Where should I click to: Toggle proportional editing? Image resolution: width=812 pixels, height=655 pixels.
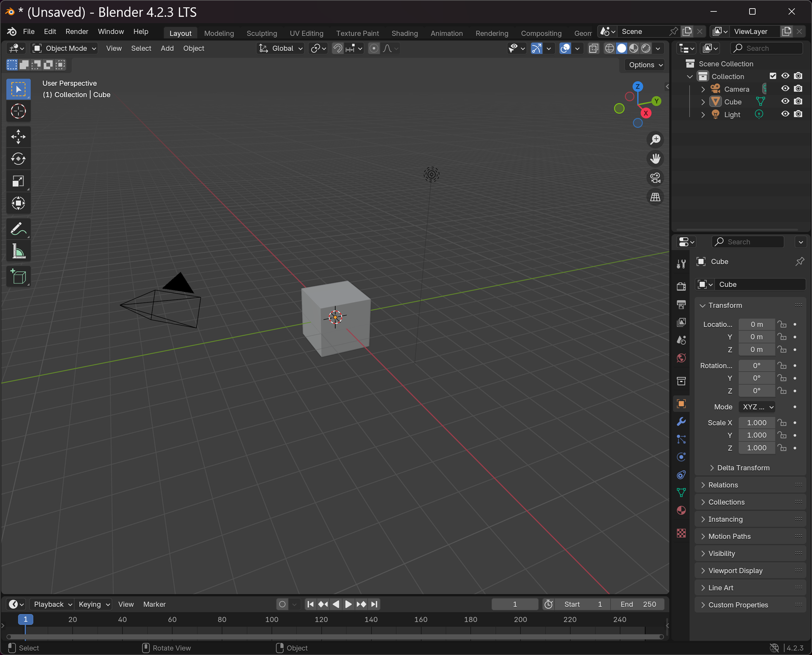tap(374, 48)
